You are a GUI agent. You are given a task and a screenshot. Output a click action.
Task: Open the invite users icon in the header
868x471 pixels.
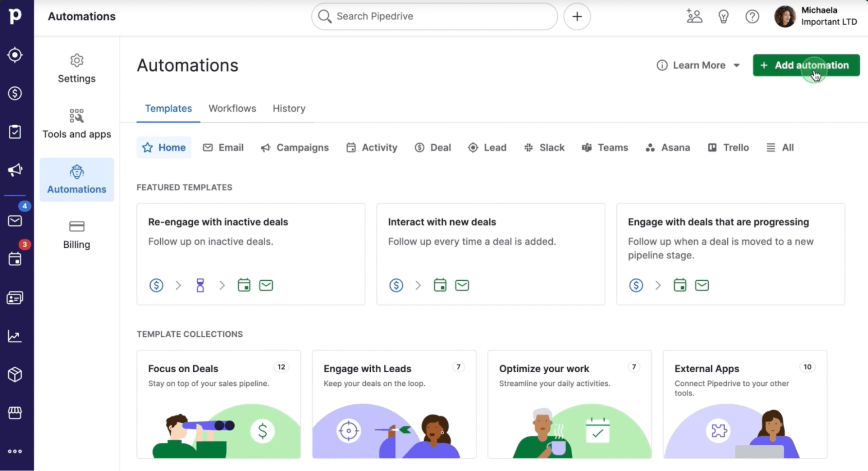click(694, 16)
